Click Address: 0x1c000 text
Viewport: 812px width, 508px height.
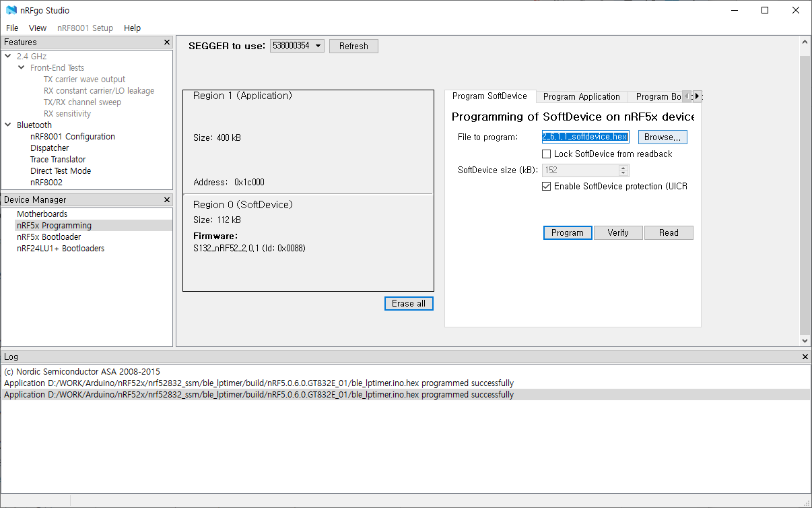228,182
